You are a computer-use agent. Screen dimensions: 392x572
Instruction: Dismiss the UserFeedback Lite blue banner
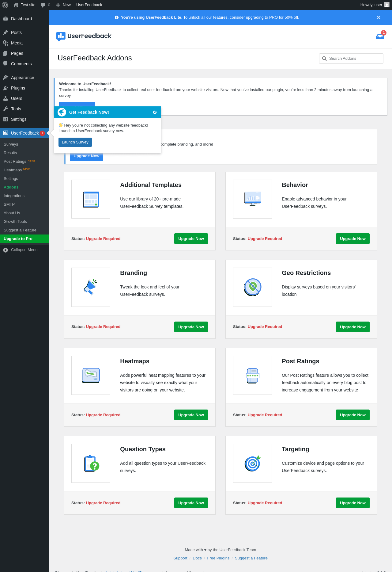click(x=379, y=17)
